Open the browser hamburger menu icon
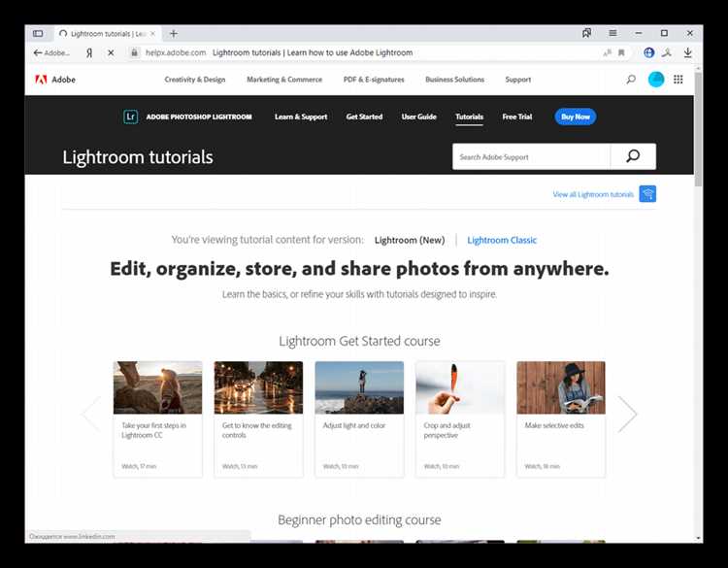728x568 pixels. tap(612, 33)
